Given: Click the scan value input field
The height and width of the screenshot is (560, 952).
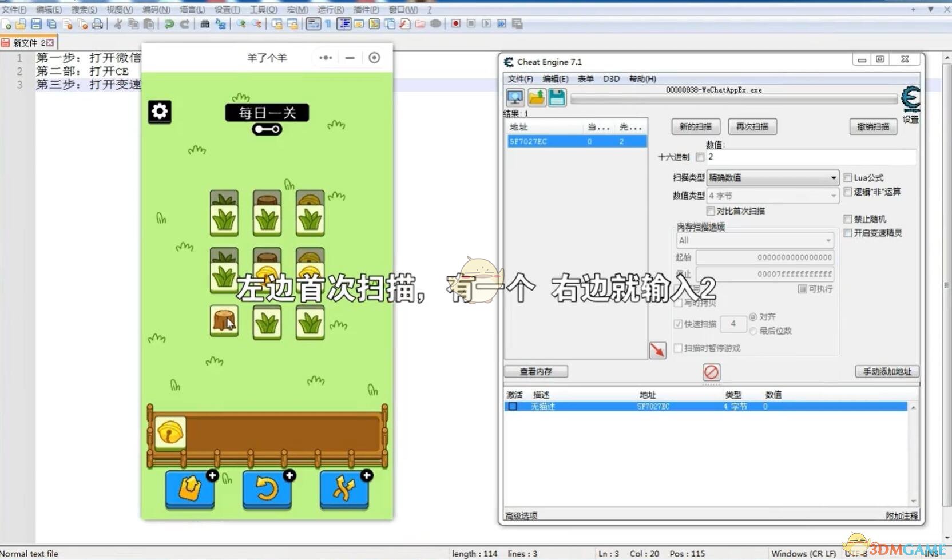Looking at the screenshot, I should click(x=810, y=157).
